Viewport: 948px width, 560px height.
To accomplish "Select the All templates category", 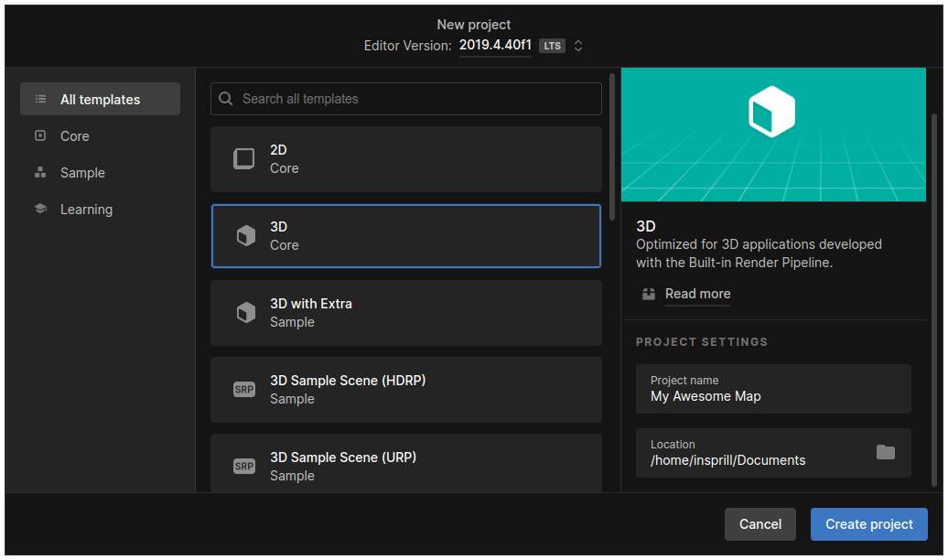I will (100, 99).
